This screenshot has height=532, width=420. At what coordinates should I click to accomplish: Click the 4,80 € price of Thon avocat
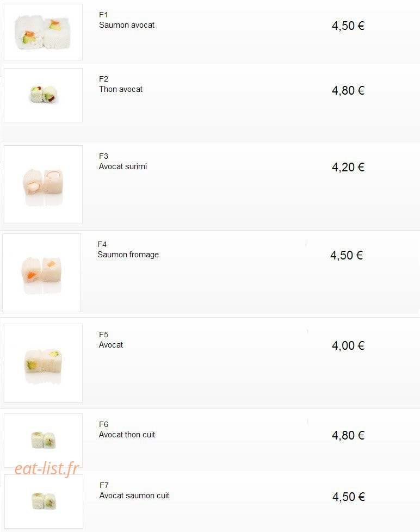pos(348,91)
